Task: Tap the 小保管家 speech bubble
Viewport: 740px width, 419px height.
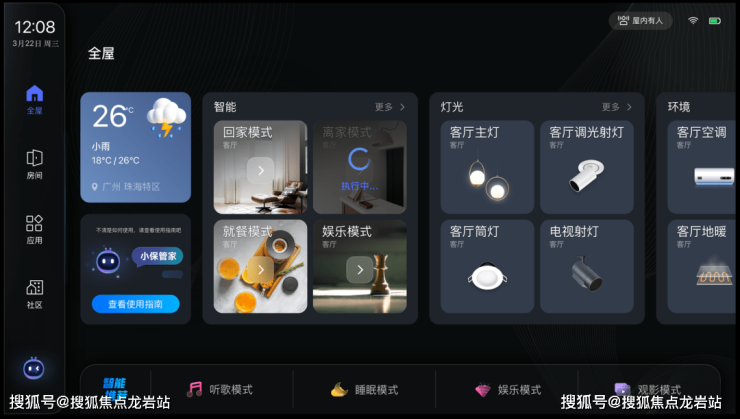Action: [x=158, y=256]
